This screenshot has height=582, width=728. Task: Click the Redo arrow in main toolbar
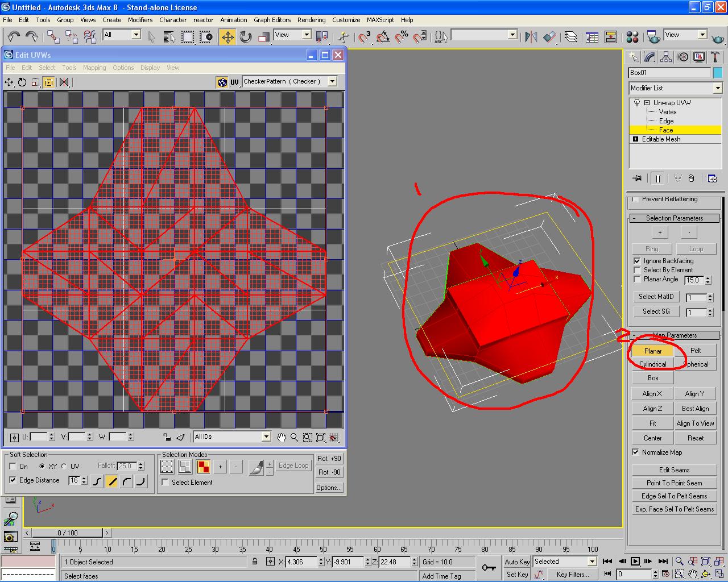click(31, 37)
